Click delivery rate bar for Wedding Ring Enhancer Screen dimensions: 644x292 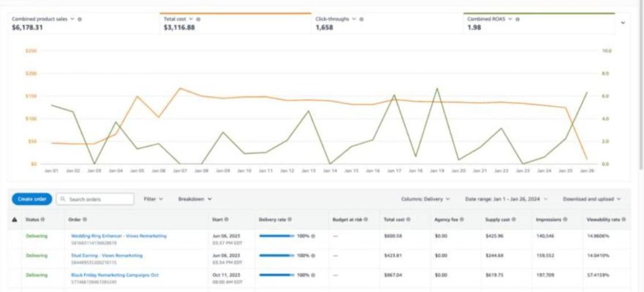click(277, 236)
